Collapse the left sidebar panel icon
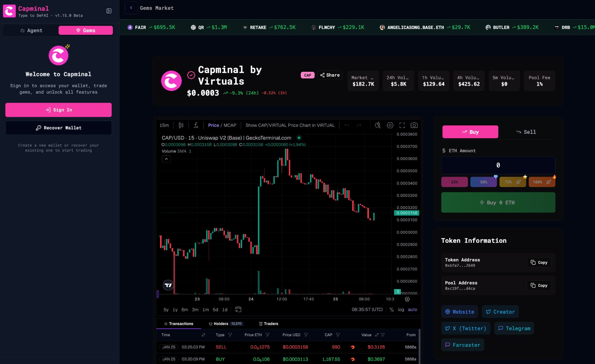This screenshot has width=595, height=364. [109, 11]
